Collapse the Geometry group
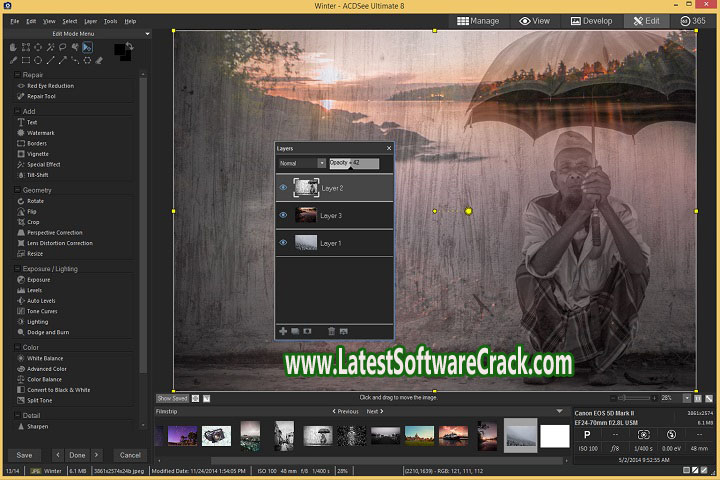 (x=17, y=190)
